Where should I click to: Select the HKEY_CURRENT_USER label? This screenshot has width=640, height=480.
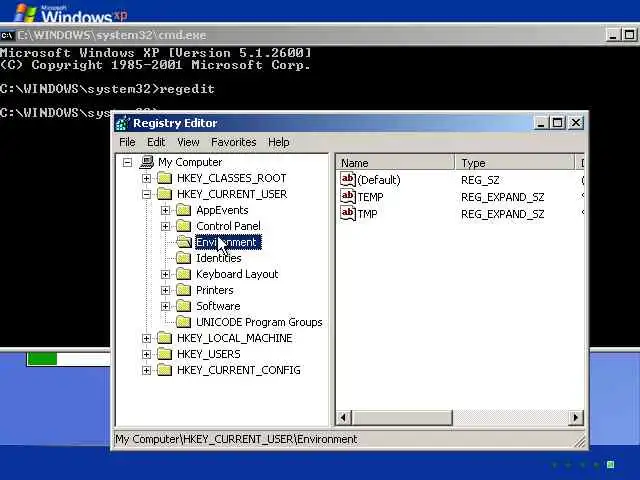(x=232, y=194)
